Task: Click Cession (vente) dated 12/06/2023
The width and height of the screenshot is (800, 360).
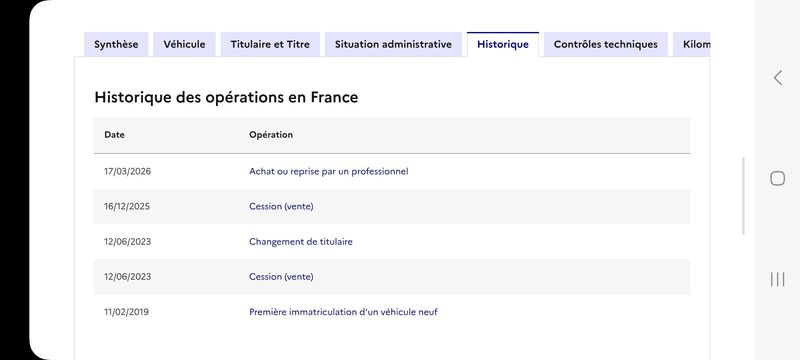Action: click(281, 277)
